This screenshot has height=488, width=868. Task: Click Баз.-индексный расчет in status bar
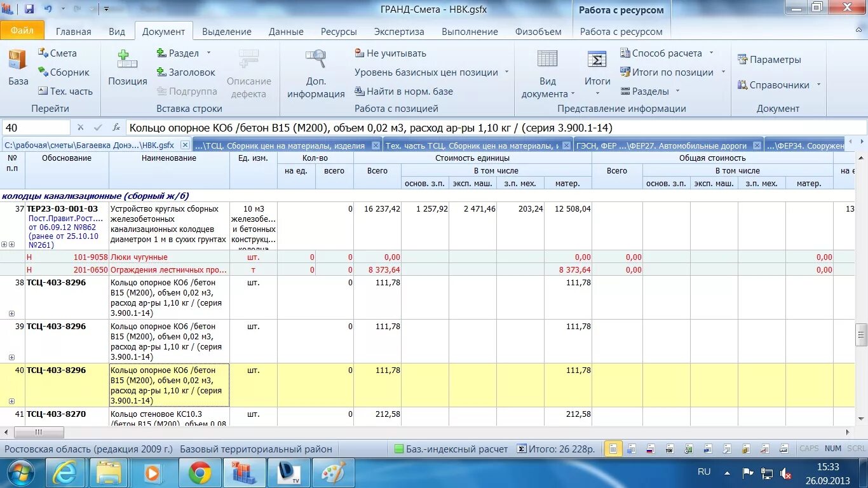point(451,449)
